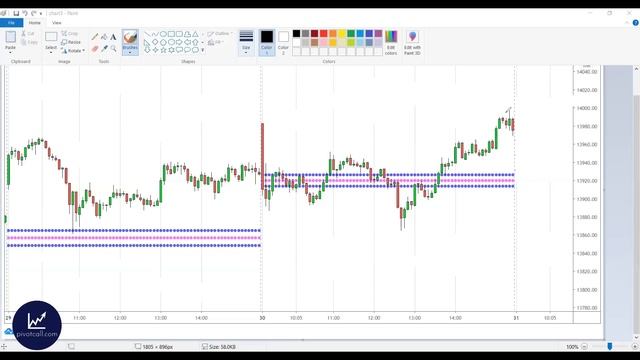
Task: Pick the orange color swatch
Action: coord(333,33)
